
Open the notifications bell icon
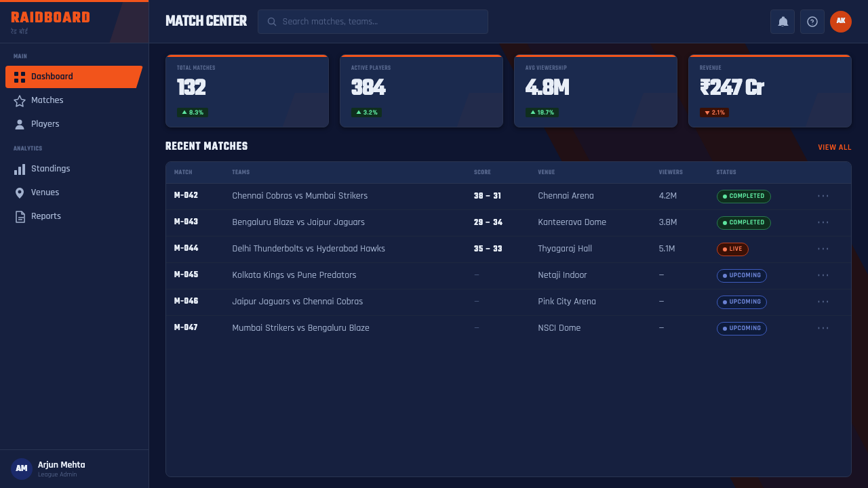783,22
